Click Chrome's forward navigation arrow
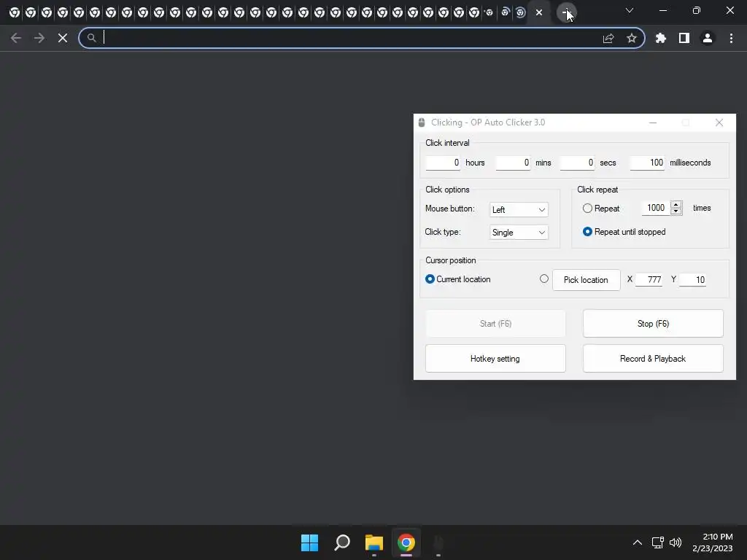 39,38
